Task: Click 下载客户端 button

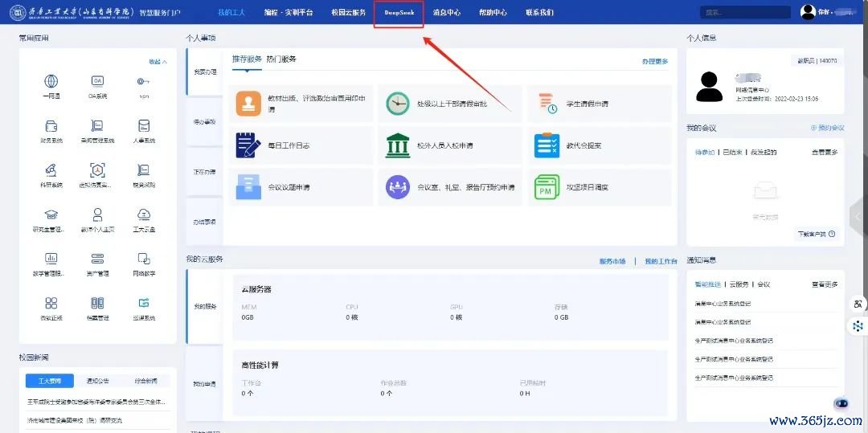Action: (x=816, y=234)
